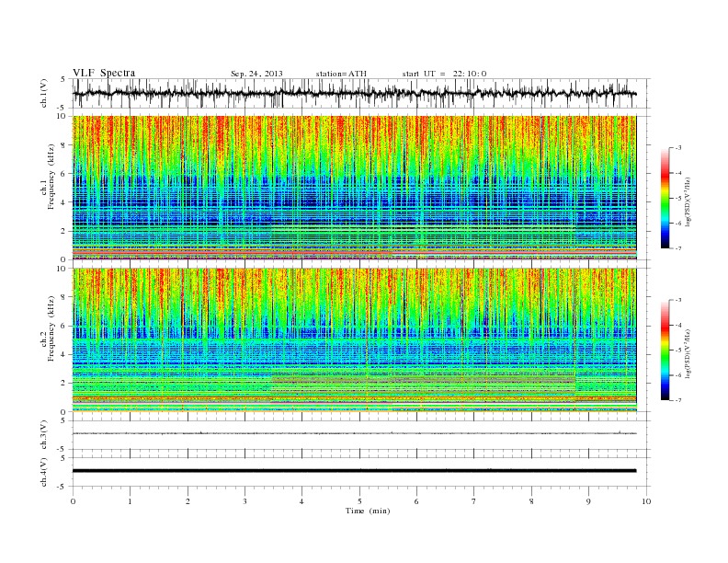This screenshot has width=728, height=563.
Task: Select the "Time (min)" axis title
Action: (368, 511)
